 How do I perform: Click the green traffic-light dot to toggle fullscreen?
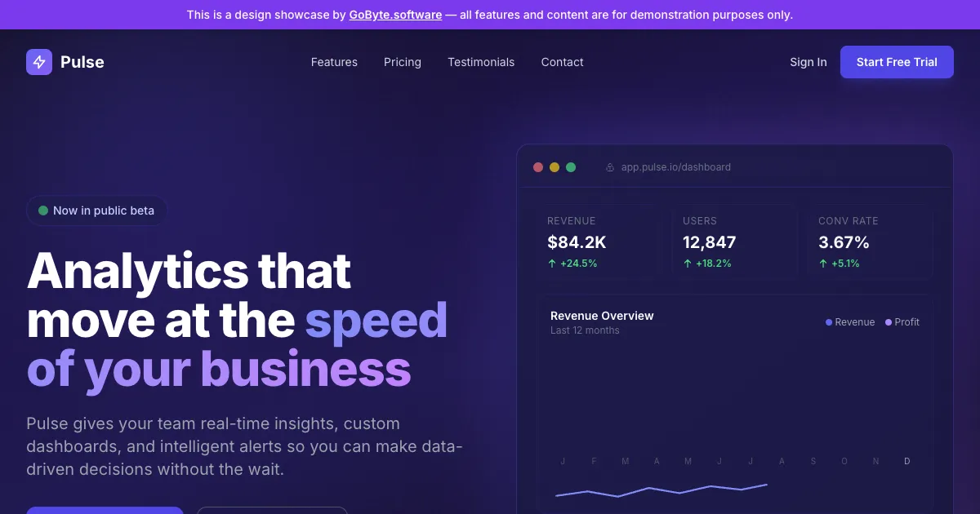[x=571, y=166]
